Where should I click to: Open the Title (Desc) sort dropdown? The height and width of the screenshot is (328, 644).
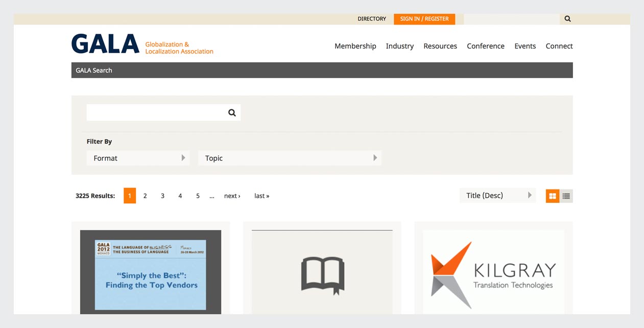click(x=497, y=195)
